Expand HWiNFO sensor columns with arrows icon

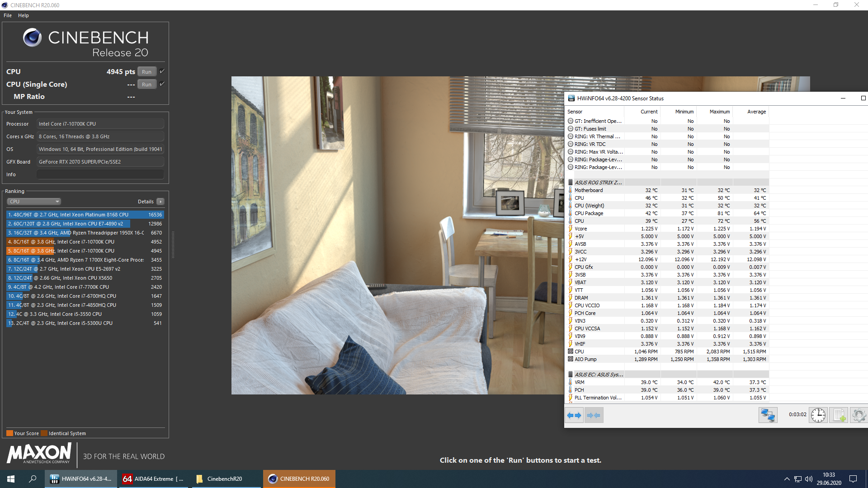point(574,415)
